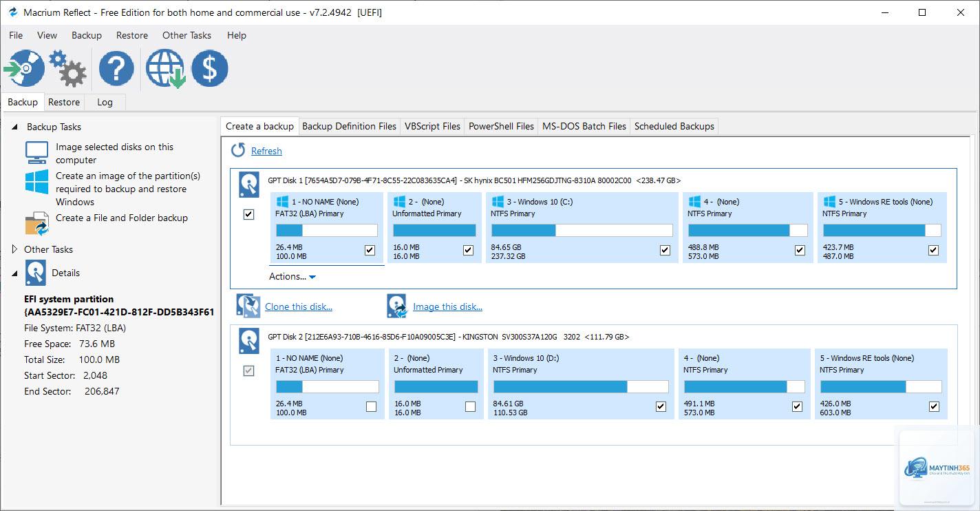Collapse the Backup Tasks section
Image resolution: width=980 pixels, height=511 pixels.
pos(15,127)
